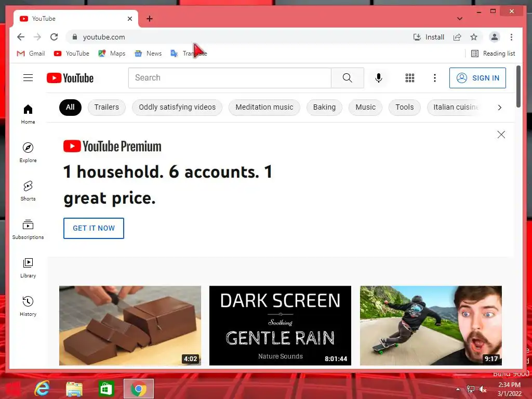Viewport: 532px width, 399px height.
Task: Select the Trailers filter chip
Action: pyautogui.click(x=107, y=107)
